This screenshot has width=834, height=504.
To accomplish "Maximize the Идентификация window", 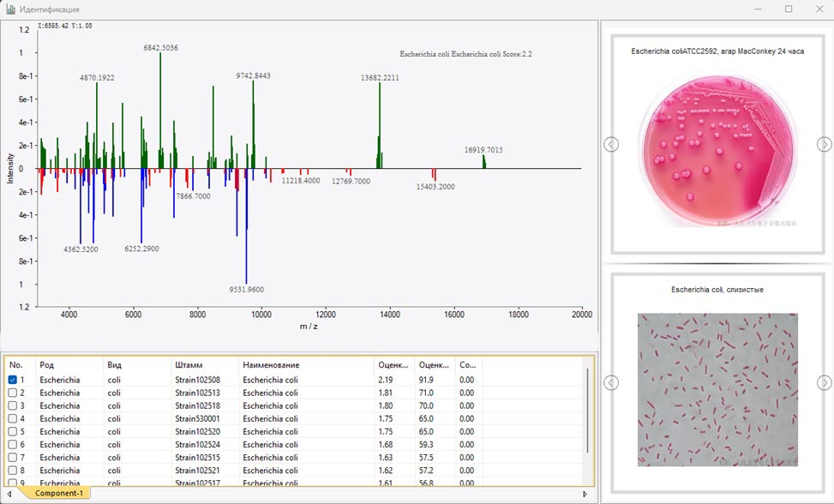I will pyautogui.click(x=789, y=9).
